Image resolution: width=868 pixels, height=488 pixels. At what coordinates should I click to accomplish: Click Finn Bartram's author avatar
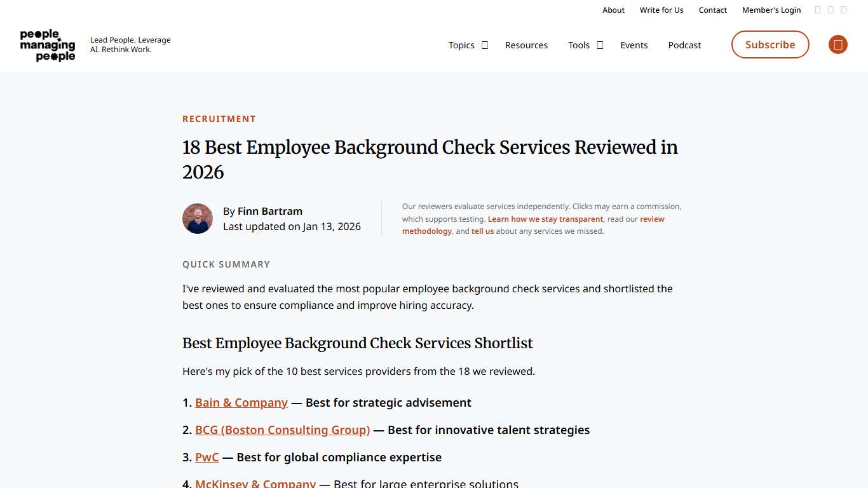[198, 218]
